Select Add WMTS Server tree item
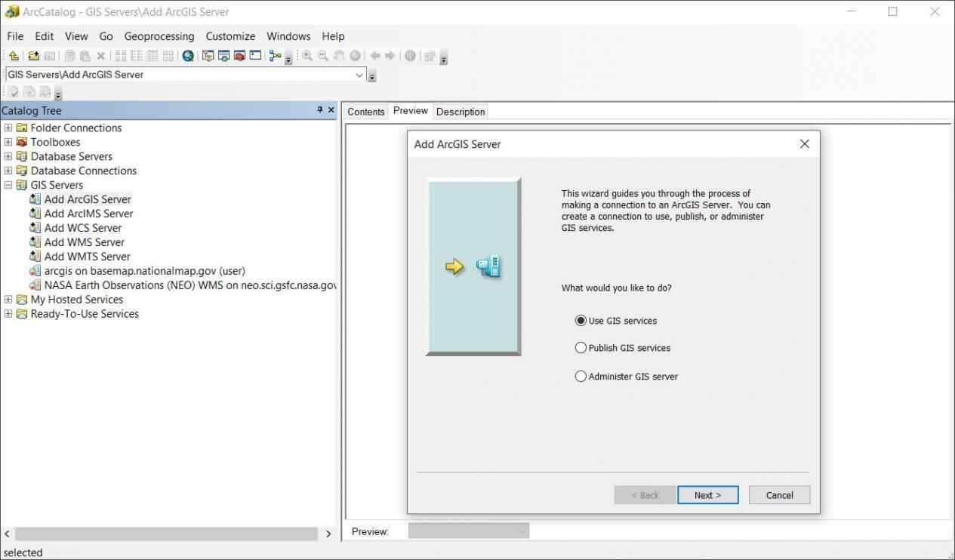Viewport: 955px width, 560px height. pyautogui.click(x=80, y=257)
